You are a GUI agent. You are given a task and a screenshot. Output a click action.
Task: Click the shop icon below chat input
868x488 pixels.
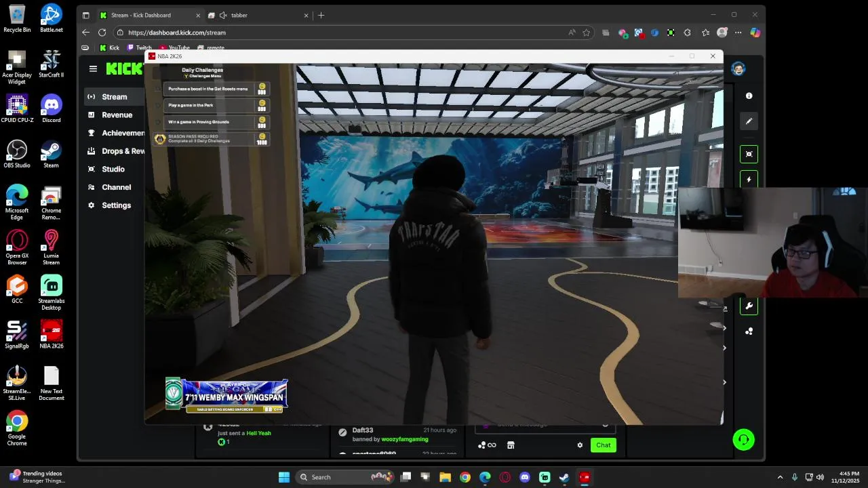pos(511,445)
